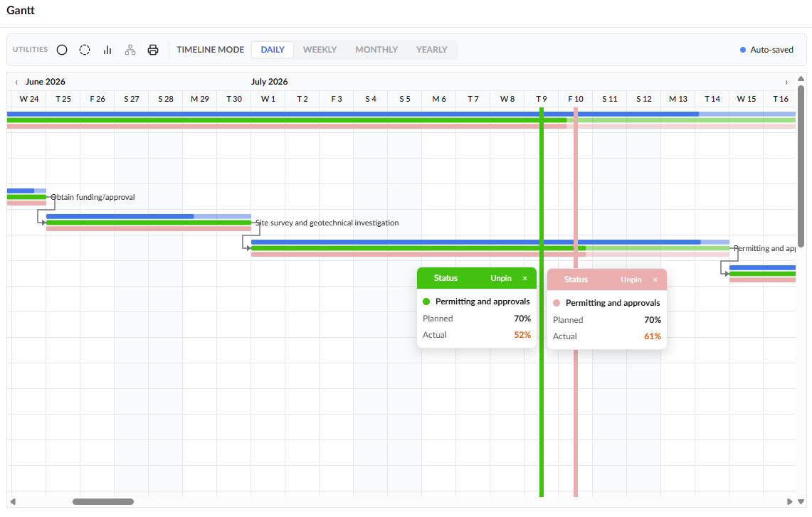Click the vertical scrollbar up arrow

801,79
